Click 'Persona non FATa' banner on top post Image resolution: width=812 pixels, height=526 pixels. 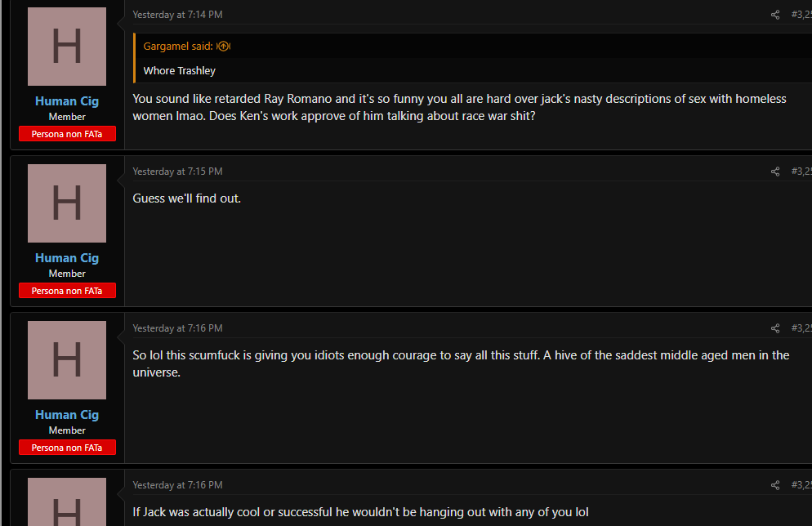click(x=67, y=134)
